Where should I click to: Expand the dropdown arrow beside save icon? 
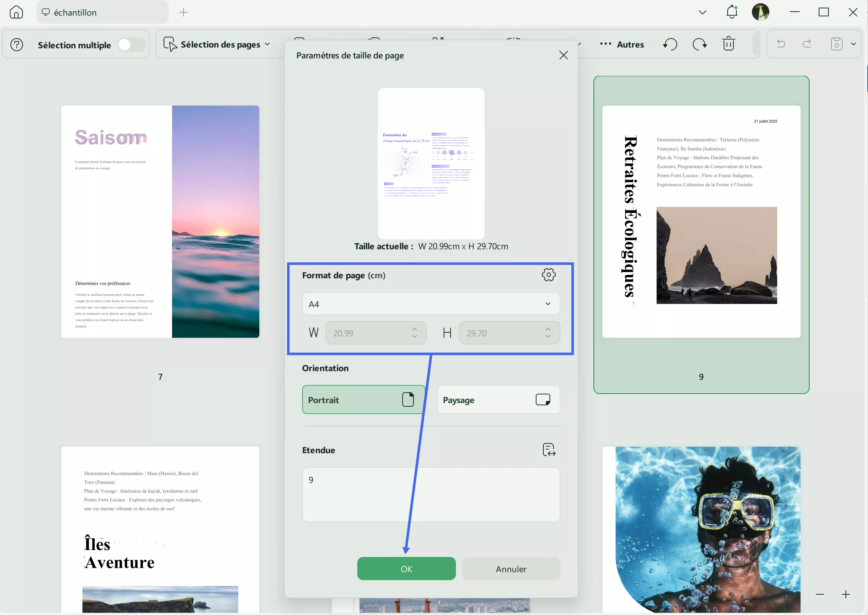click(853, 44)
